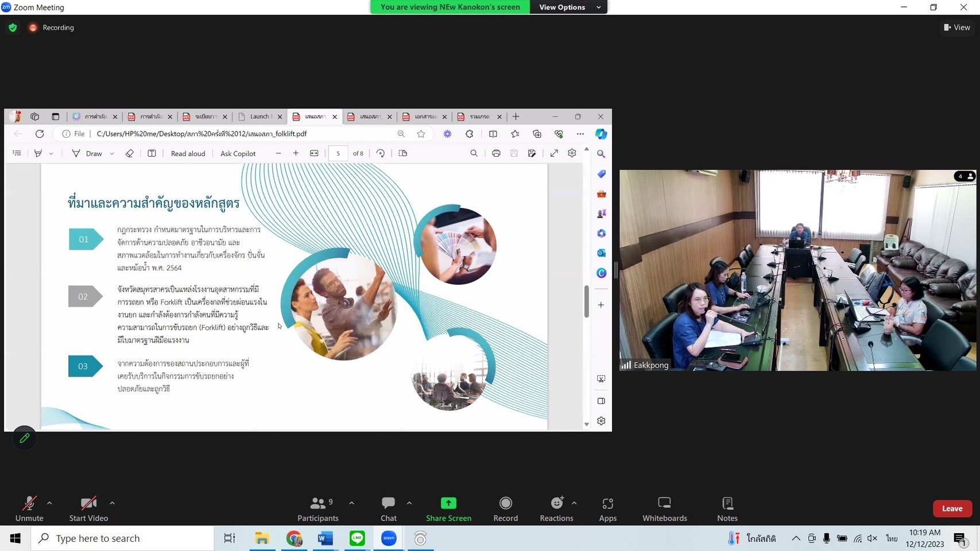Turn on camera with Start Video

coord(88,509)
